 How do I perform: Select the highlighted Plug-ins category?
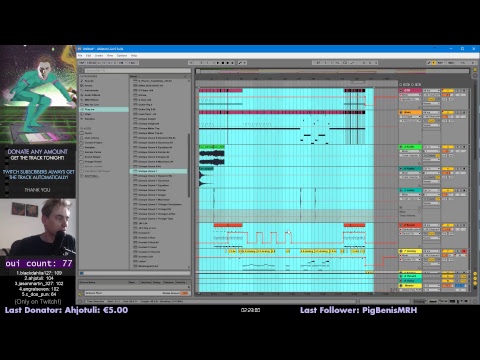104,109
